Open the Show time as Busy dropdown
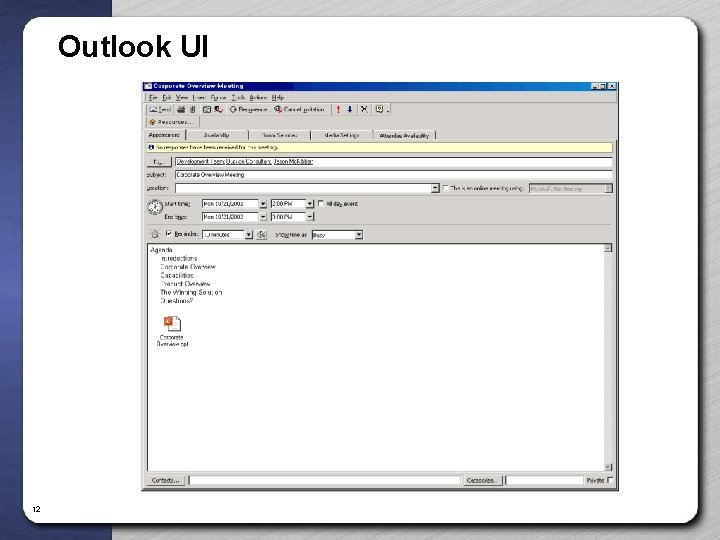 tap(359, 235)
